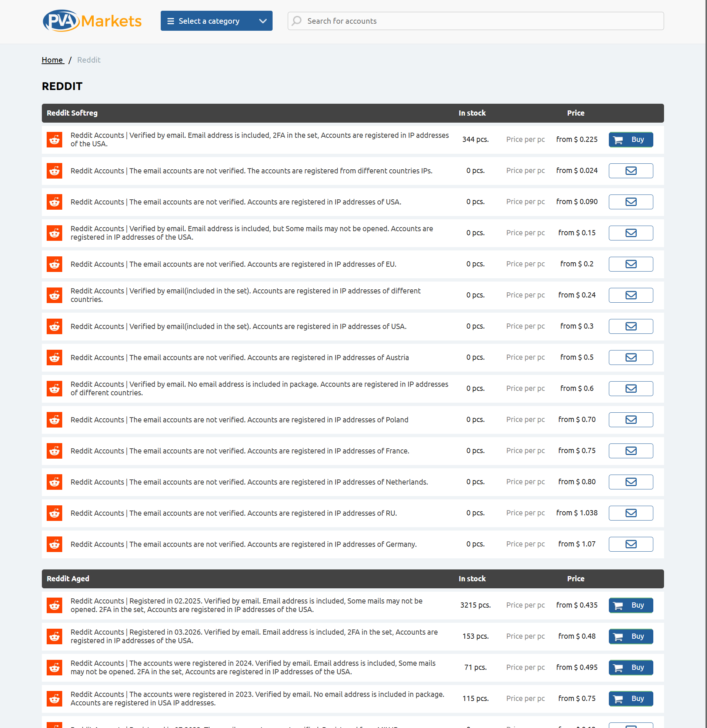This screenshot has width=707, height=728.
Task: Click the Reddit icon of the 344 pcs. row
Action: click(x=54, y=140)
